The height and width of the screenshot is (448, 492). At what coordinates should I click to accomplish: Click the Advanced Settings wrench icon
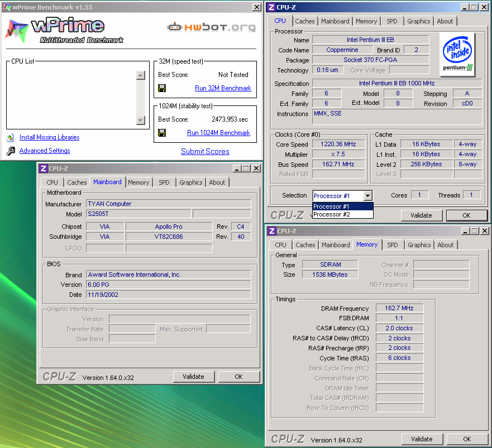[11, 151]
